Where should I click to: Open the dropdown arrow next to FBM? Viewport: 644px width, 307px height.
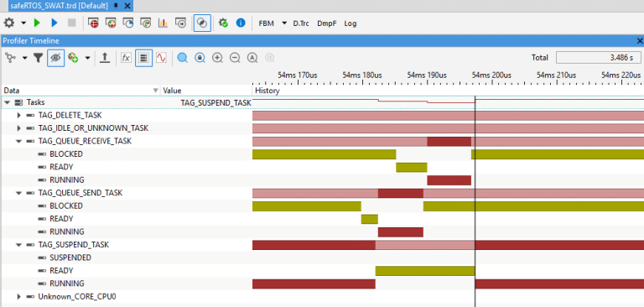pyautogui.click(x=284, y=23)
